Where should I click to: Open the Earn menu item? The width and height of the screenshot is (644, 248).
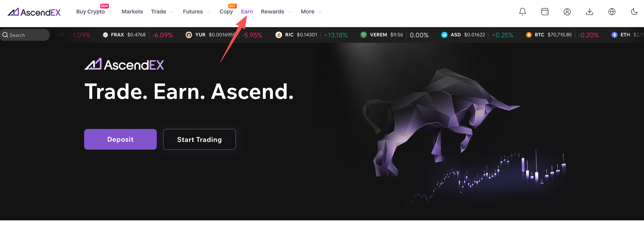(247, 12)
